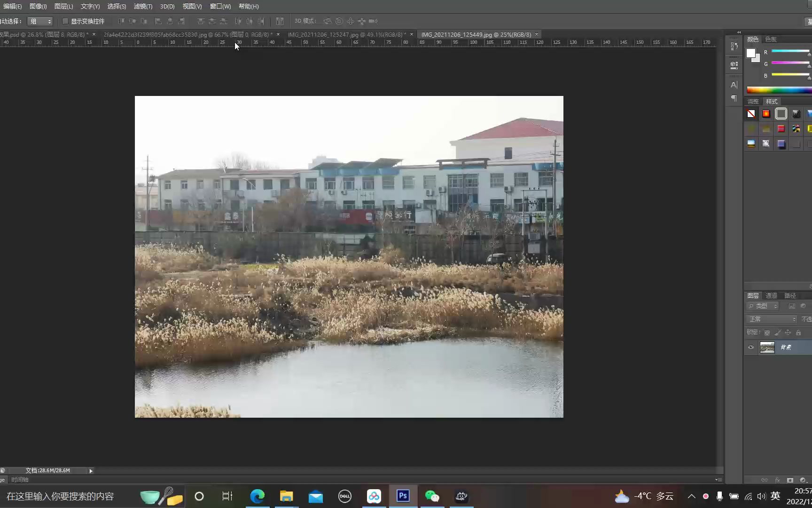
Task: Select the 3D roll mode icon
Action: 339,21
